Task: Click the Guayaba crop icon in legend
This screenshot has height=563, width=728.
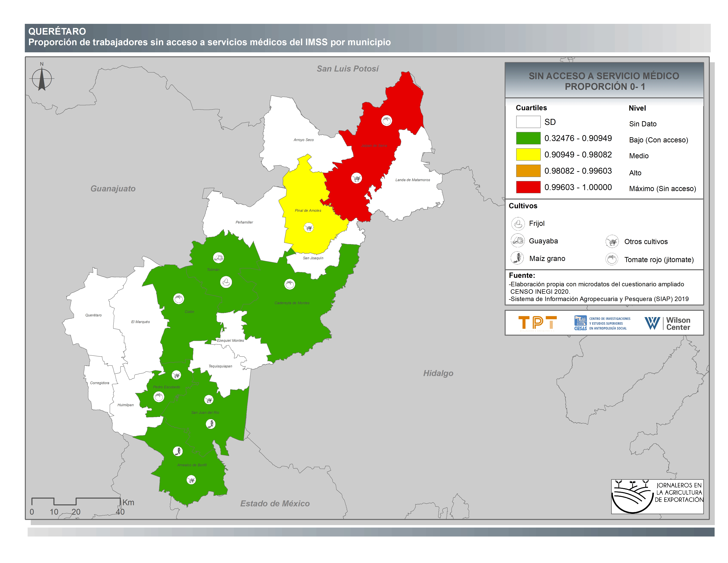Action: (518, 240)
